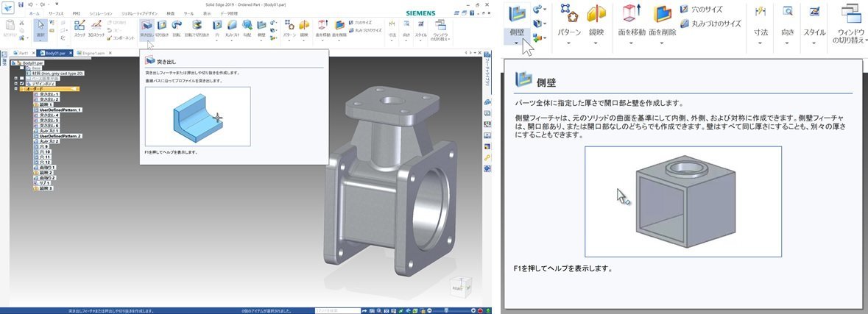Open ウィンドウの切り替え in the enlarged inset
The image size is (868, 314).
(849, 24)
